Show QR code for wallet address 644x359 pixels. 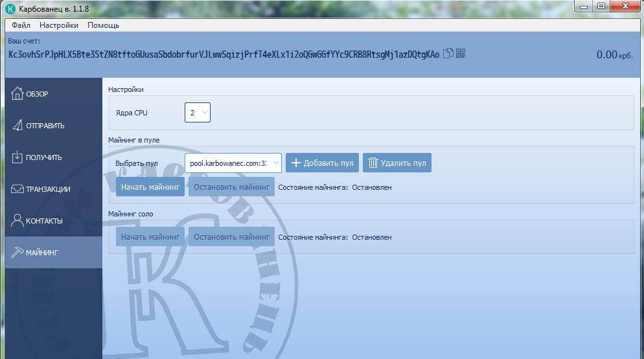pos(461,53)
